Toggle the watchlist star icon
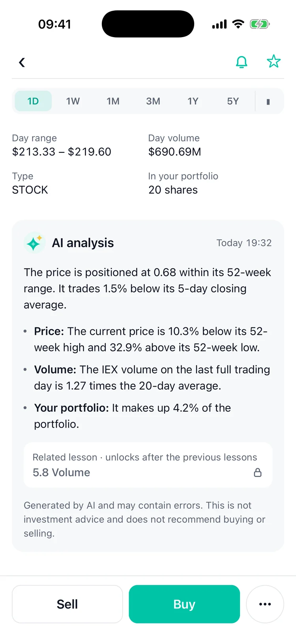 click(274, 62)
